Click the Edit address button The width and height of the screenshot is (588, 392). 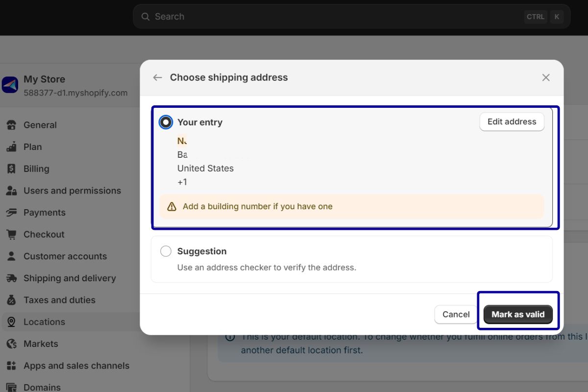[x=512, y=122]
